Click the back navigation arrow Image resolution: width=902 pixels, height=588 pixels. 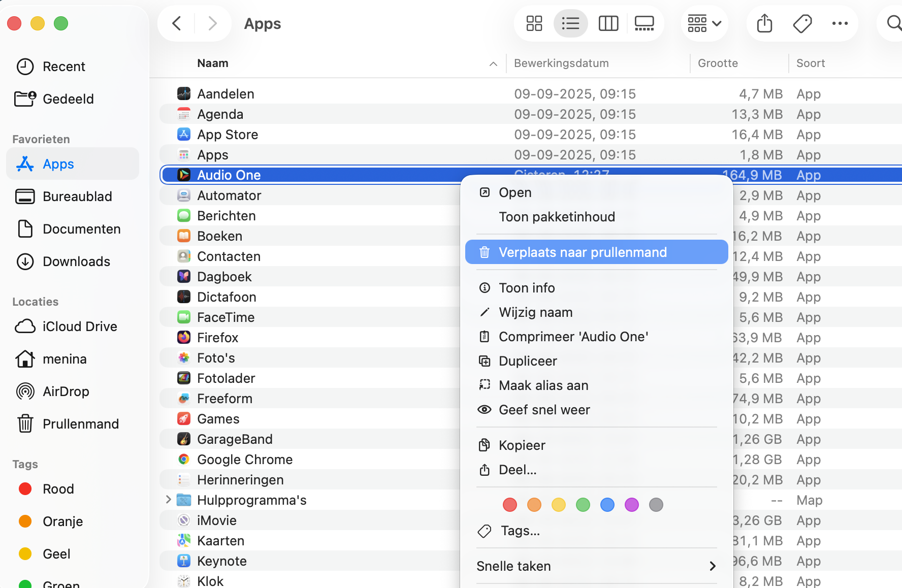pyautogui.click(x=176, y=23)
